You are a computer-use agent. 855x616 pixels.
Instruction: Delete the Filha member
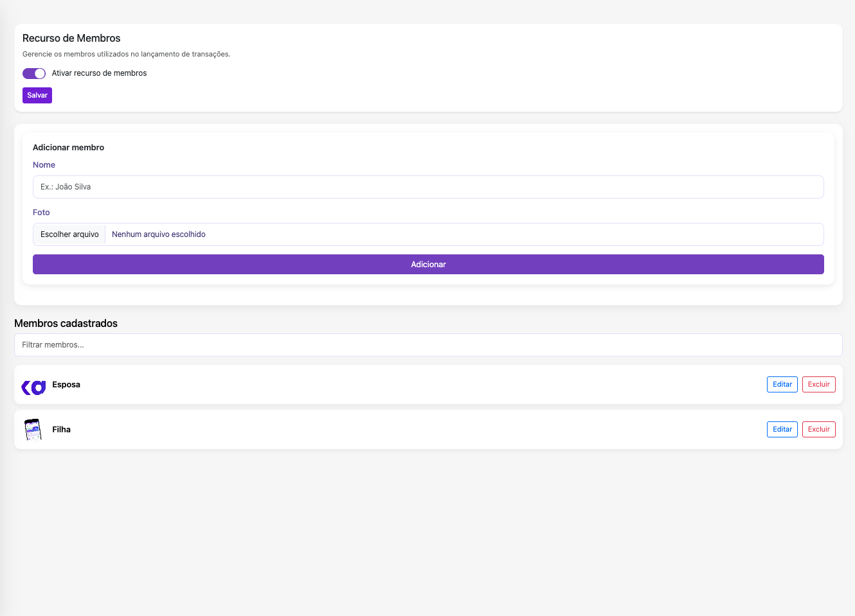coord(818,429)
